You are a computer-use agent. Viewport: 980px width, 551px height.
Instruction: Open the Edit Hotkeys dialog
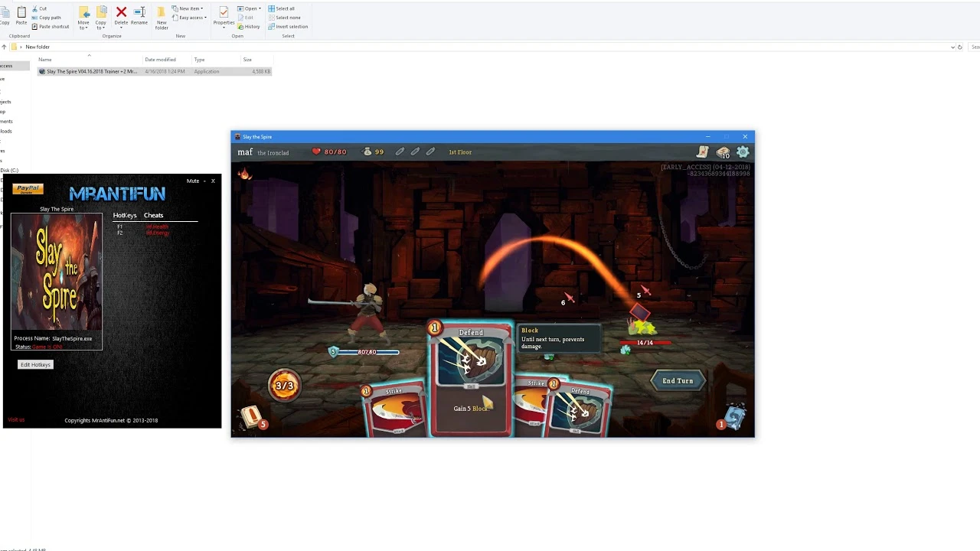(35, 364)
